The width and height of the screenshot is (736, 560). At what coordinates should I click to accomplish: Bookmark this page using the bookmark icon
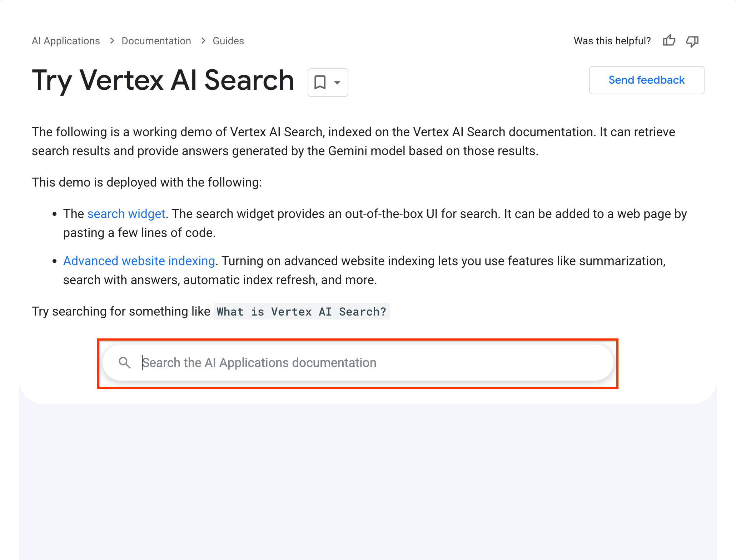tap(320, 82)
